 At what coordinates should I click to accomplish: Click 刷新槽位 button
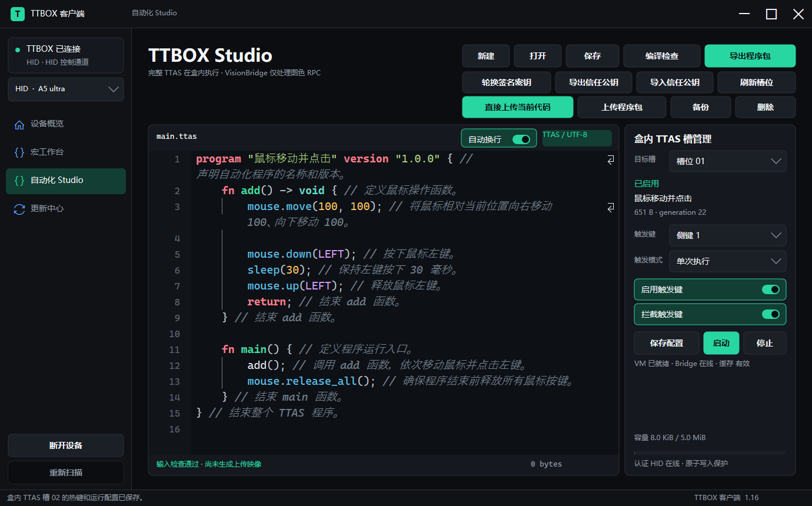coord(757,82)
